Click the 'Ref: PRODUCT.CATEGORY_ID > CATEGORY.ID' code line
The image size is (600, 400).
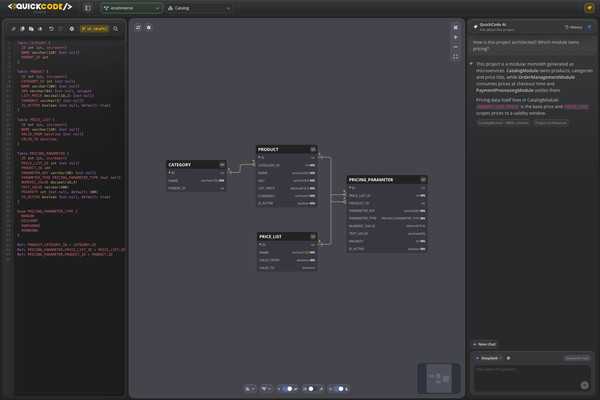[56, 245]
